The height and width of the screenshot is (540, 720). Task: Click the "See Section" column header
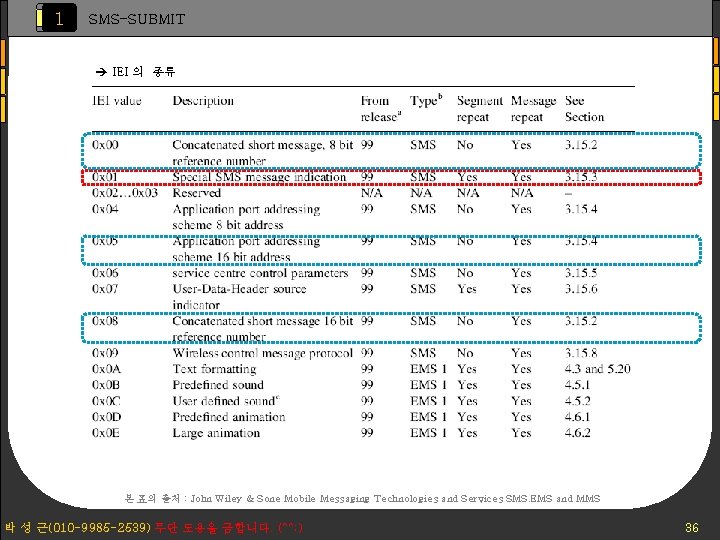584,108
